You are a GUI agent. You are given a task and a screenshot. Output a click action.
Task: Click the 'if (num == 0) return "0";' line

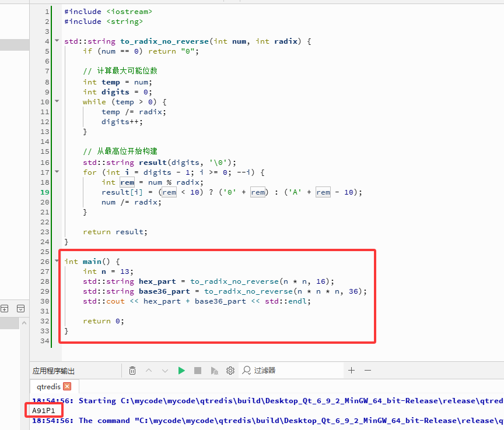click(x=141, y=51)
